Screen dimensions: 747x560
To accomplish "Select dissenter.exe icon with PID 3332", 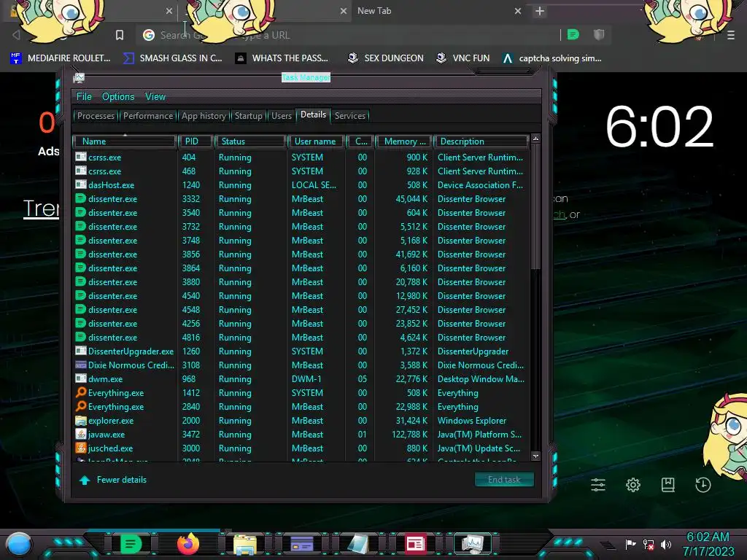I will click(81, 198).
